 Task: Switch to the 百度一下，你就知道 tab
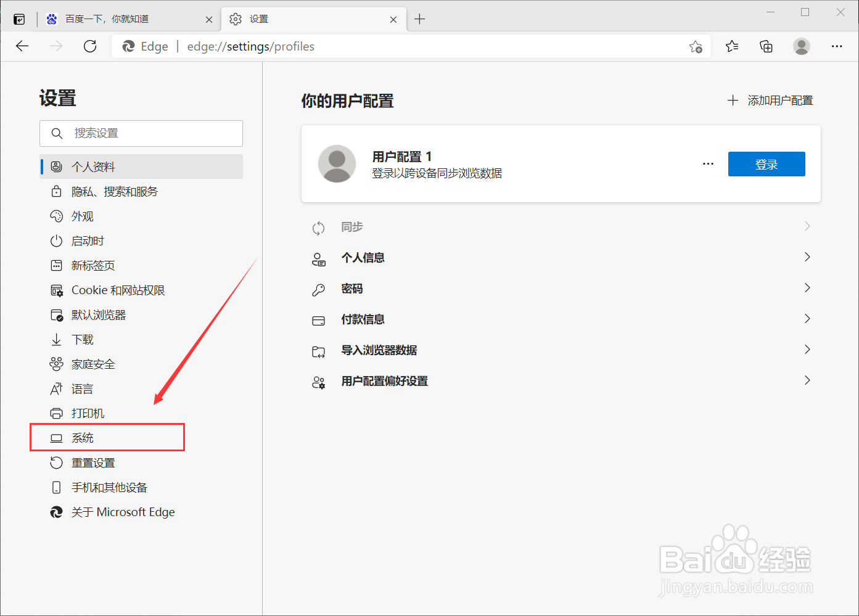tap(128, 19)
